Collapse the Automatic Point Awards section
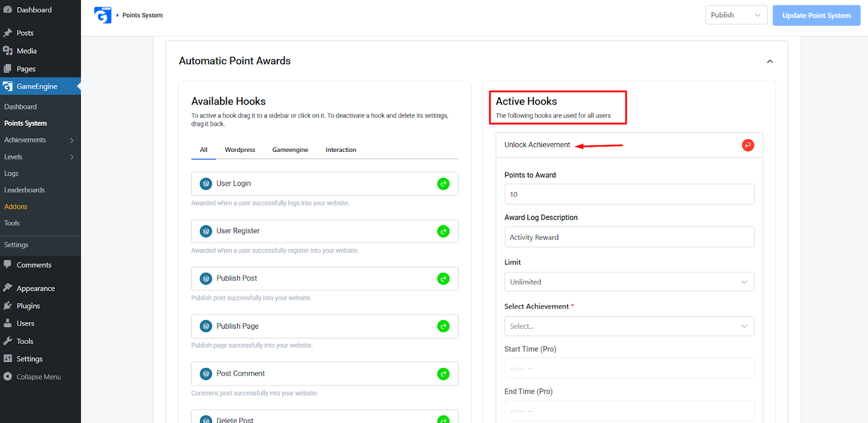The height and width of the screenshot is (423, 868). (770, 61)
